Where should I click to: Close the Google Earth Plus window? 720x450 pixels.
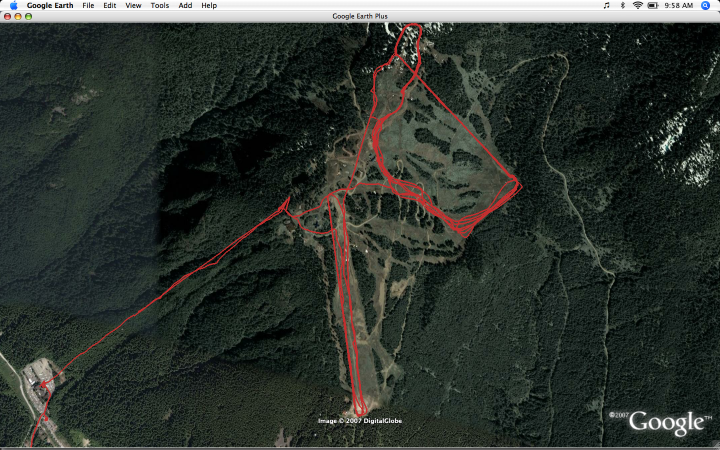[x=7, y=17]
